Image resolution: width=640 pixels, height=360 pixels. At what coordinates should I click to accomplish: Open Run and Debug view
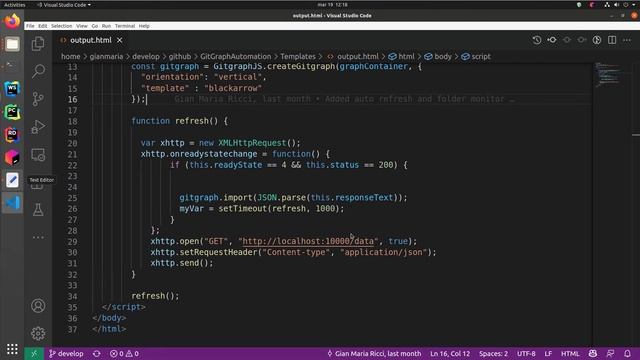(38, 127)
